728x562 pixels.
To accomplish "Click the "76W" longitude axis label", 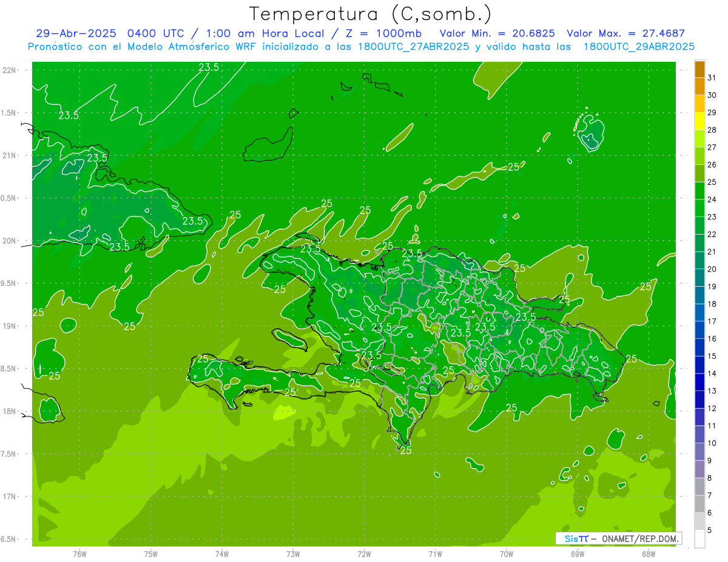I will (79, 554).
